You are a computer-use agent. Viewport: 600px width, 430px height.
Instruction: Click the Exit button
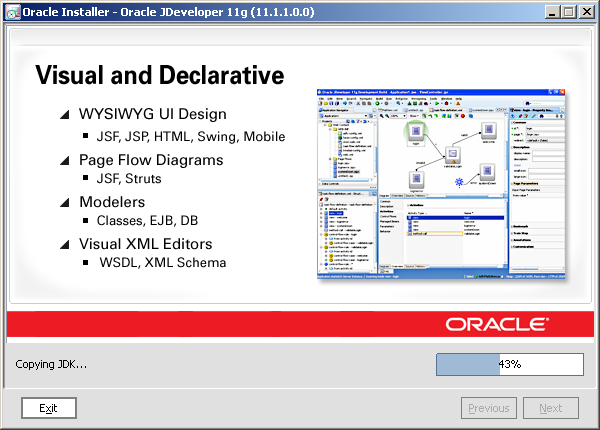tap(48, 408)
